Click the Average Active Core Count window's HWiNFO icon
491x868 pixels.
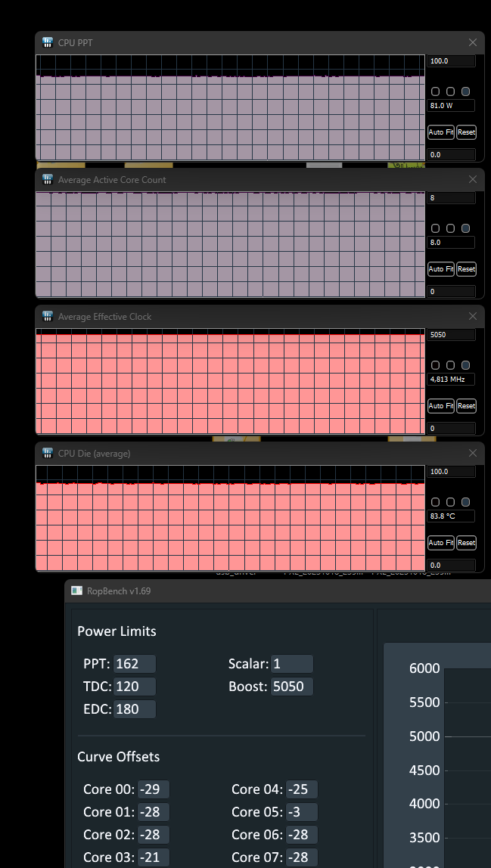pyautogui.click(x=47, y=179)
